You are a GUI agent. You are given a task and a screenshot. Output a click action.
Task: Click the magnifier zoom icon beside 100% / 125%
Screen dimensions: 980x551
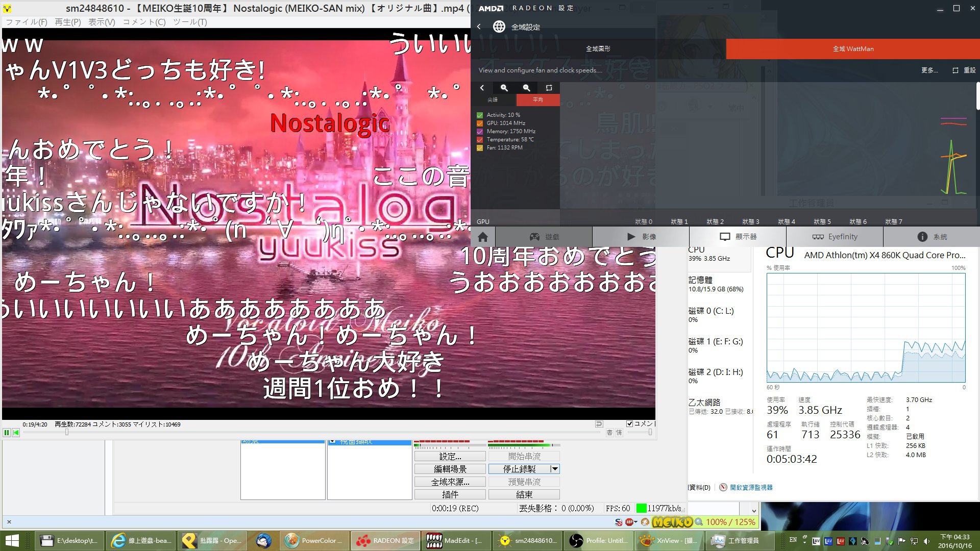pyautogui.click(x=699, y=522)
